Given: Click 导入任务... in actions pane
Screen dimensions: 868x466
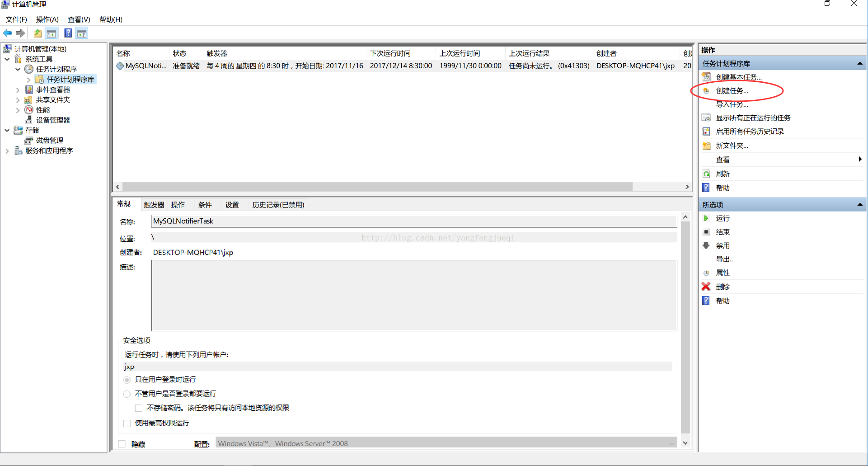Looking at the screenshot, I should (x=732, y=104).
